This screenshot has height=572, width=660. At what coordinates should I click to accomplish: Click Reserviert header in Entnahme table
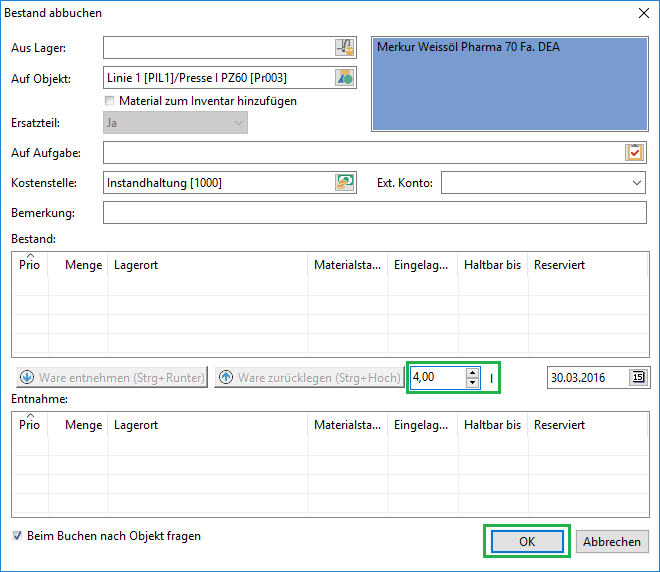(x=588, y=425)
